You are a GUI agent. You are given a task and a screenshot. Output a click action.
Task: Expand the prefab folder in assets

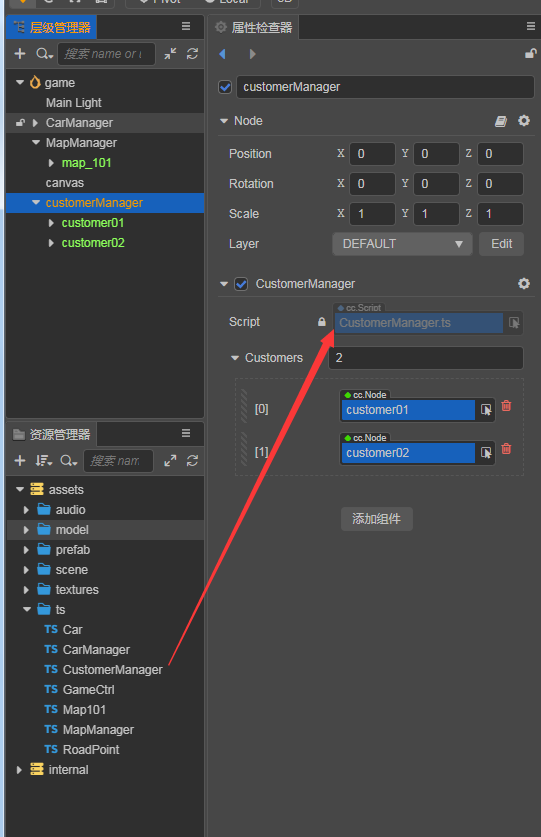click(x=26, y=550)
